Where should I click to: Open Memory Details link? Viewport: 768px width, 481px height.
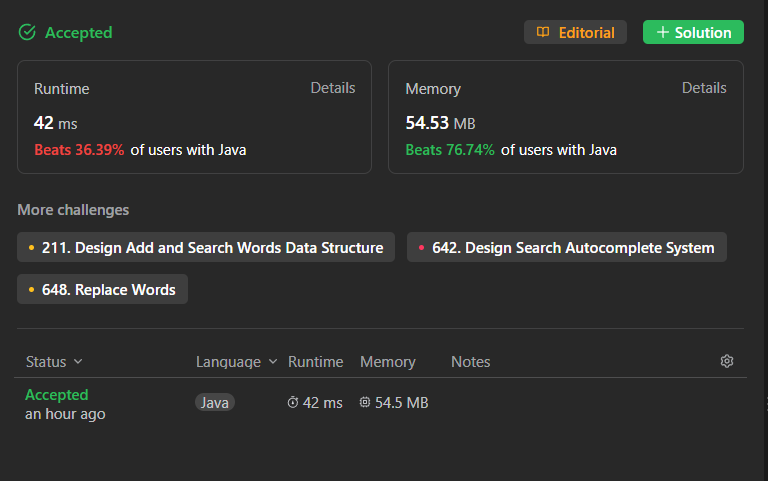point(704,88)
